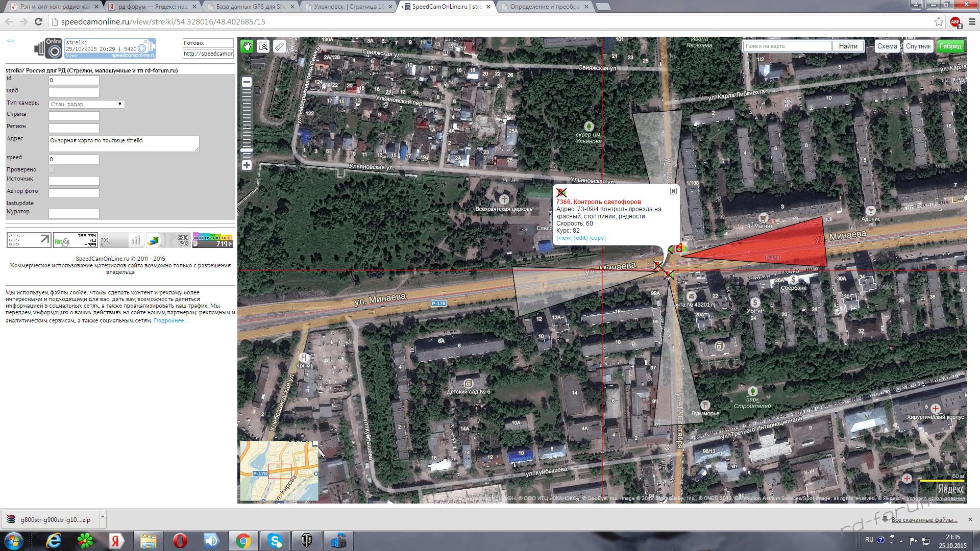Select the zoom-to-area magnifier tool

coord(263,46)
